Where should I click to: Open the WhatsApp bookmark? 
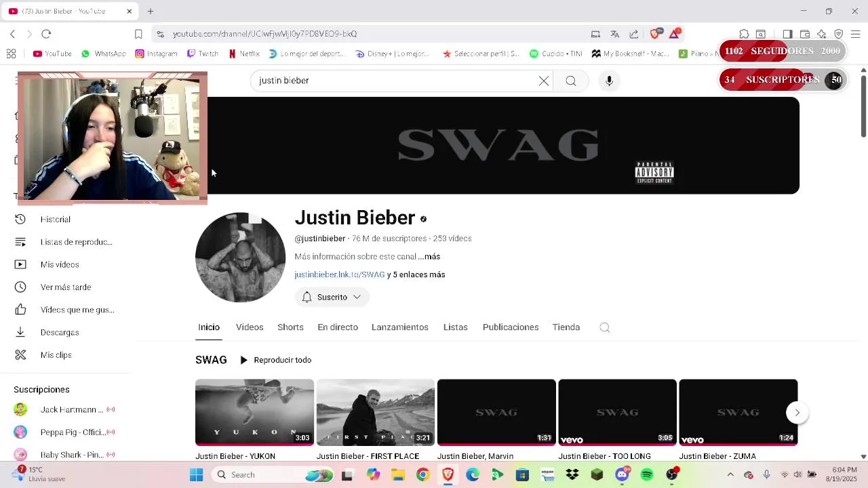click(103, 54)
